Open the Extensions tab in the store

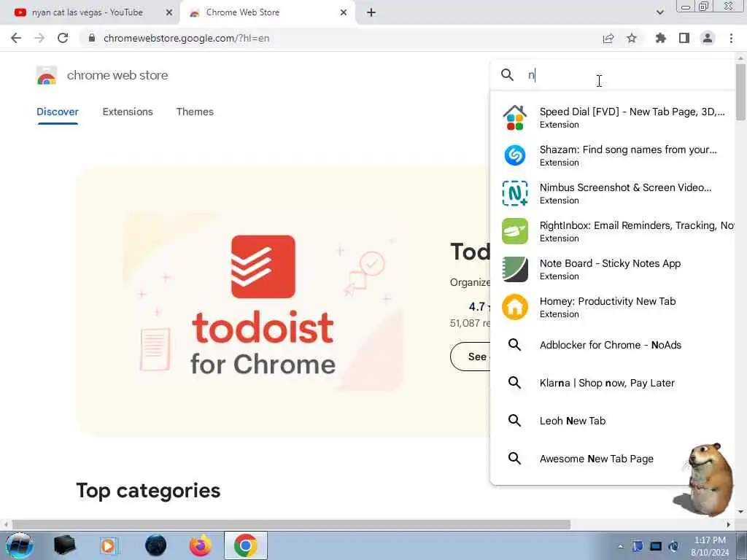coord(128,112)
